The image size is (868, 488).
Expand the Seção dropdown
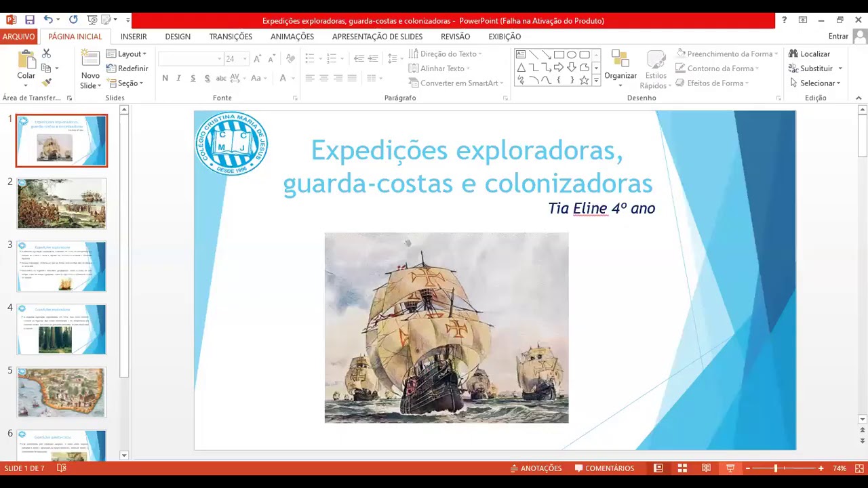125,83
